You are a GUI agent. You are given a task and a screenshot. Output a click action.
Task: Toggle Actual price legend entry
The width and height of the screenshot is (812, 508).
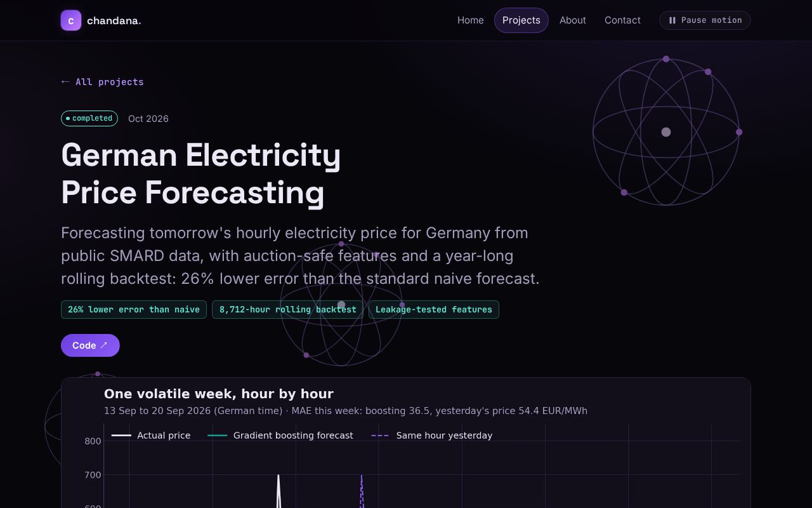click(x=151, y=436)
